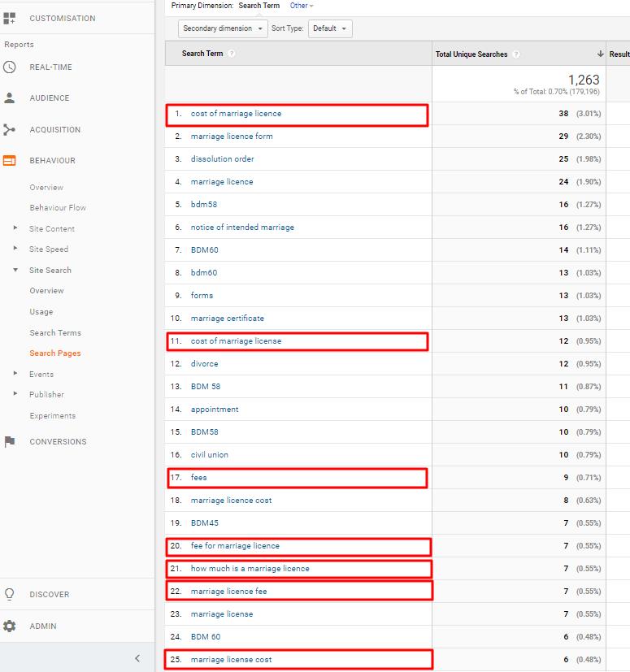Click the Discover lightbulb icon

[x=10, y=595]
